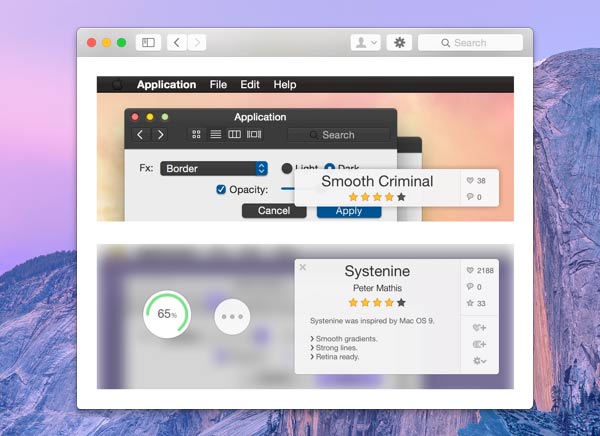Image resolution: width=600 pixels, height=436 pixels.
Task: Click Systenine's comment bubble icon
Action: pos(470,286)
